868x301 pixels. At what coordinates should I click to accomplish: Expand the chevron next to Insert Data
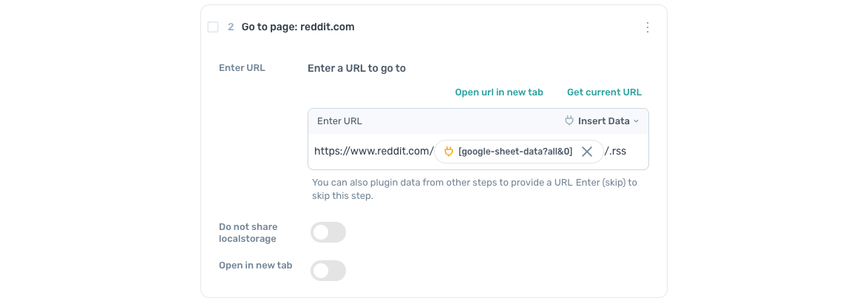coord(637,121)
